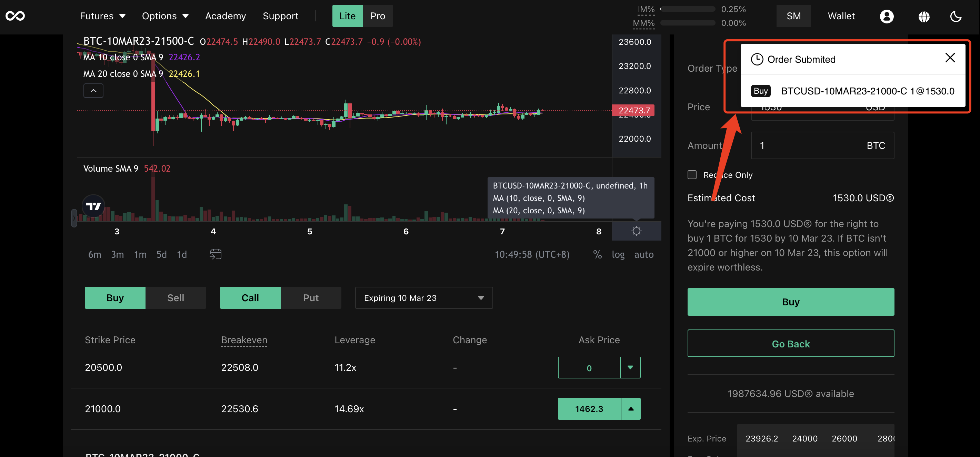980x457 pixels.
Task: Collapse the indicator legend chevron
Action: (x=93, y=91)
